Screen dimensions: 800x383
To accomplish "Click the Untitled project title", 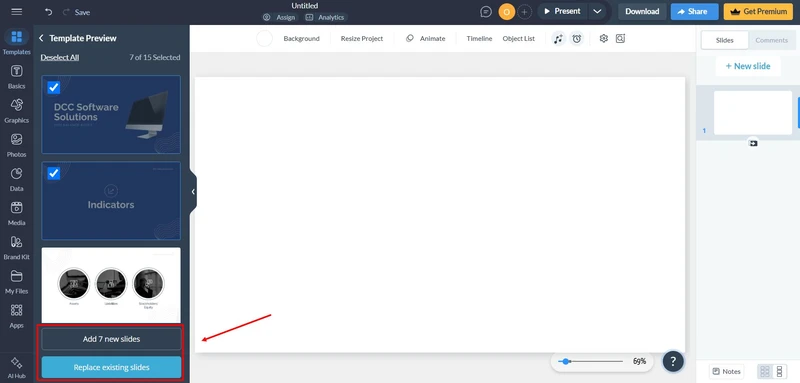I will coord(305,6).
